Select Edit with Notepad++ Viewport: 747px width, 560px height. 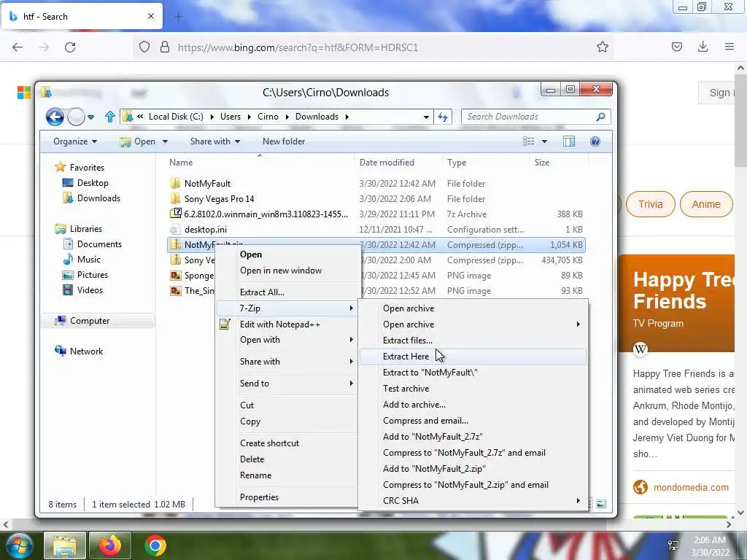(x=287, y=324)
